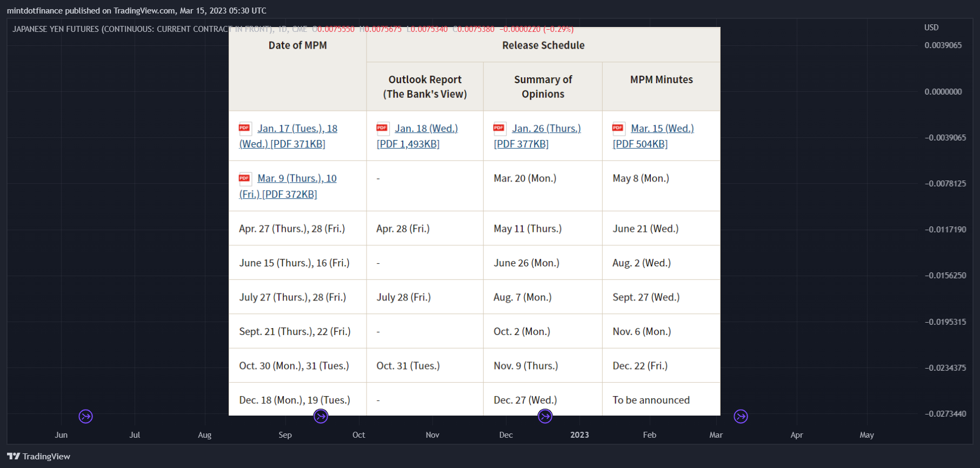Click the PDF icon beside Jan. 26 (Thurs.)
The image size is (980, 468).
499,128
